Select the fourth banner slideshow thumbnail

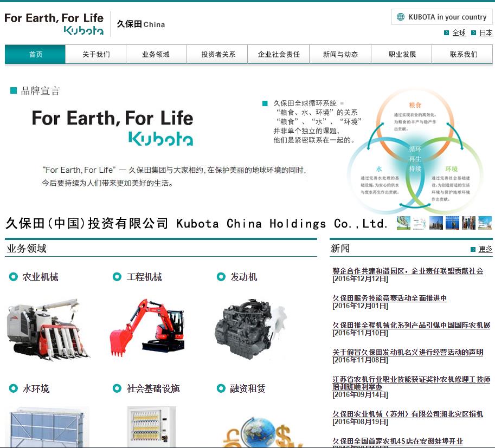tap(452, 223)
